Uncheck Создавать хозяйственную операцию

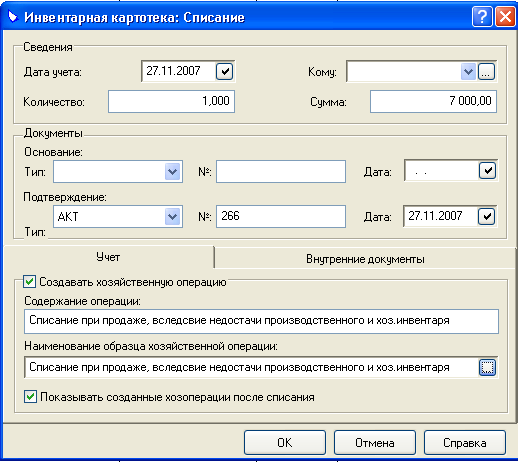pos(29,282)
